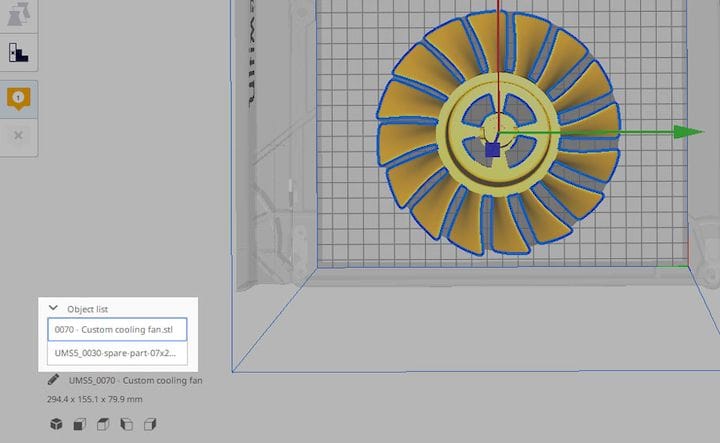Select 0070 - Custom cooling fan.stl in list
Viewport: 720px width, 443px height.
[x=117, y=329]
